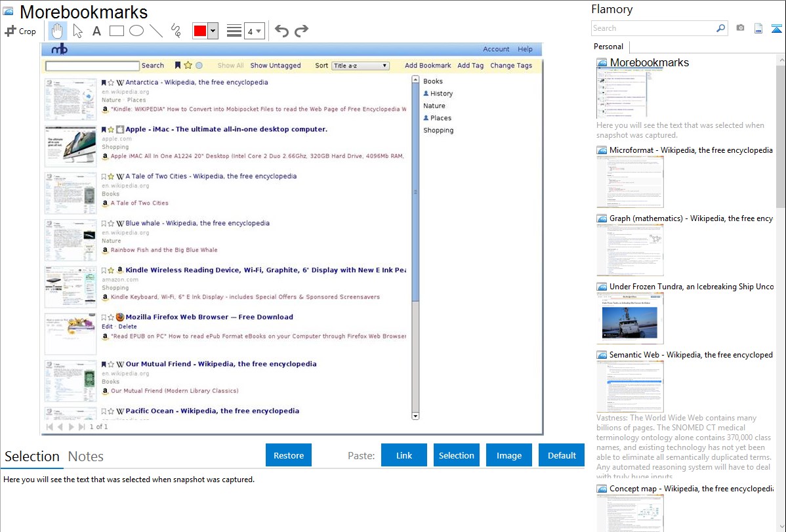Image resolution: width=786 pixels, height=532 pixels.
Task: Open the Sort Title a-z dropdown
Action: (x=360, y=66)
